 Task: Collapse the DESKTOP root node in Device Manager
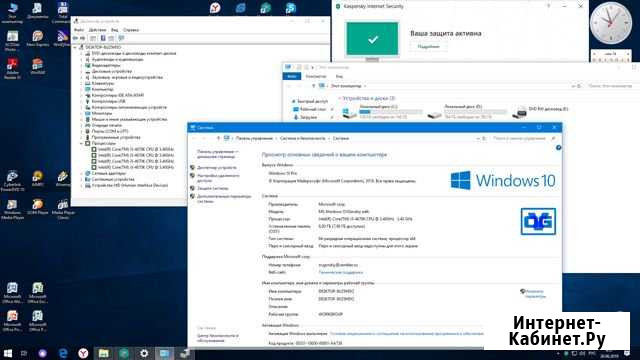tap(76, 47)
